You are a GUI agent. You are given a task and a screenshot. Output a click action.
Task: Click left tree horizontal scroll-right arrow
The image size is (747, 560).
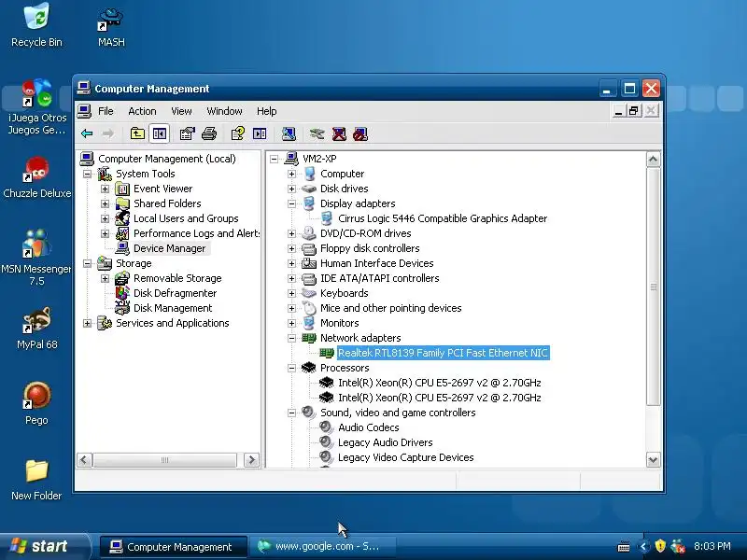251,460
